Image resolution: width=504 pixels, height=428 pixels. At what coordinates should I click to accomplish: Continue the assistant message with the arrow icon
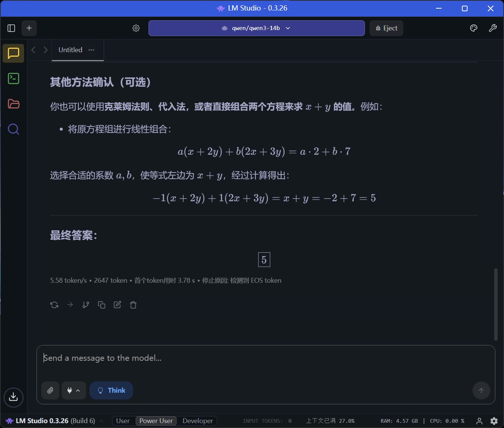click(70, 305)
